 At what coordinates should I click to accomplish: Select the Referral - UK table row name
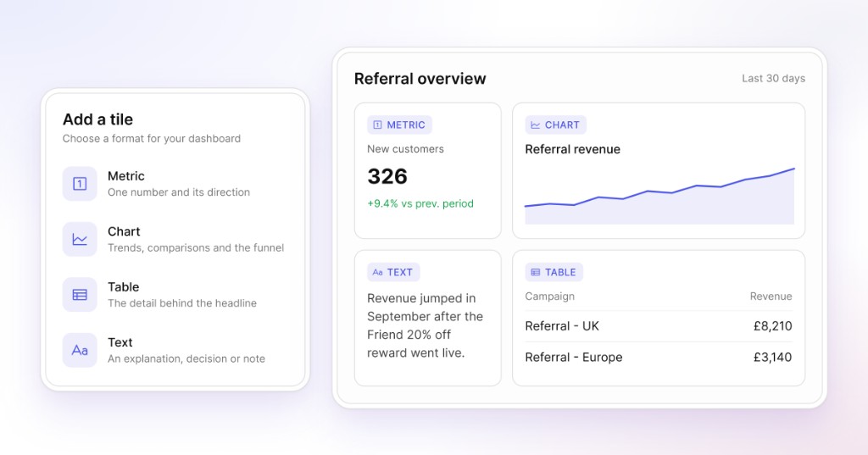click(x=562, y=326)
